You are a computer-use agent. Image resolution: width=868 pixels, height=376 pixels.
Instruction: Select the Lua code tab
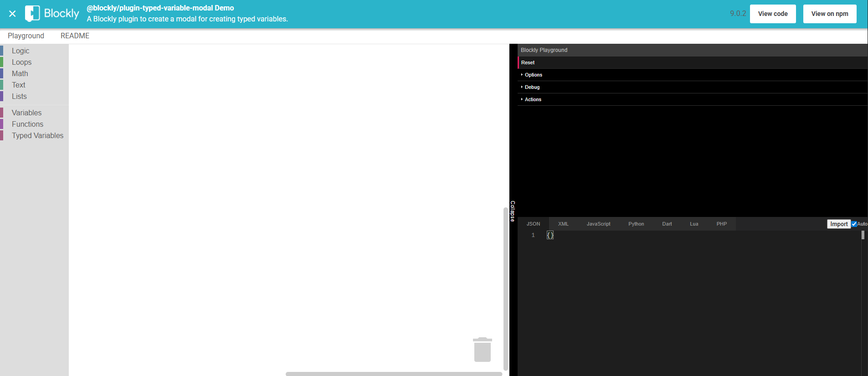click(694, 224)
